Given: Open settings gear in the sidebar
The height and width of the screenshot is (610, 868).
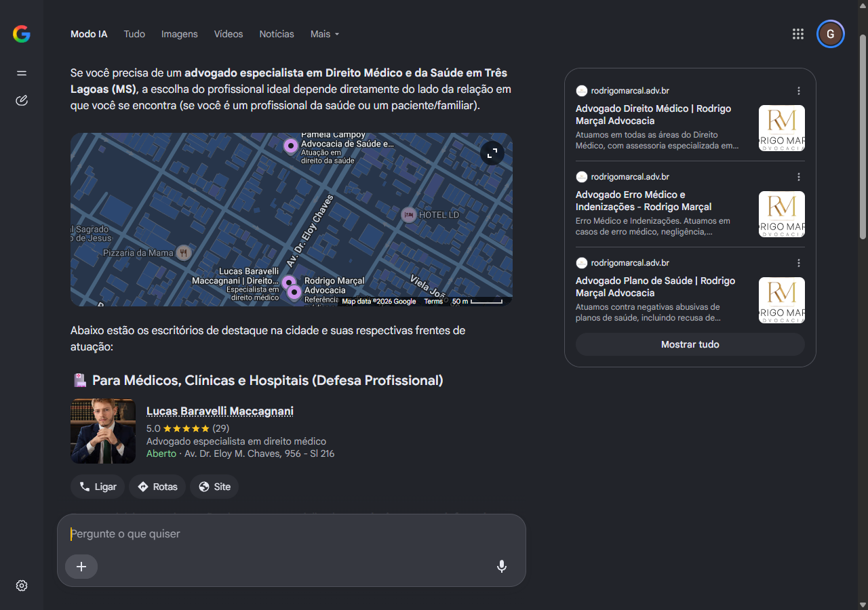Looking at the screenshot, I should 22,586.
